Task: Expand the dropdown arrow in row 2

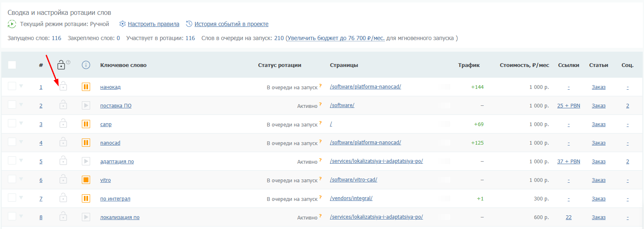Action: tap(21, 105)
